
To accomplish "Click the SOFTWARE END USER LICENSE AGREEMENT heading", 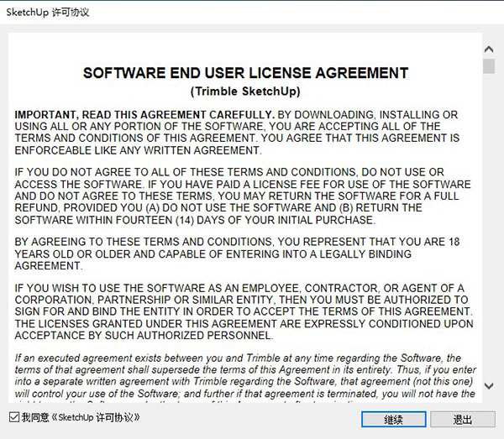I will coord(245,73).
